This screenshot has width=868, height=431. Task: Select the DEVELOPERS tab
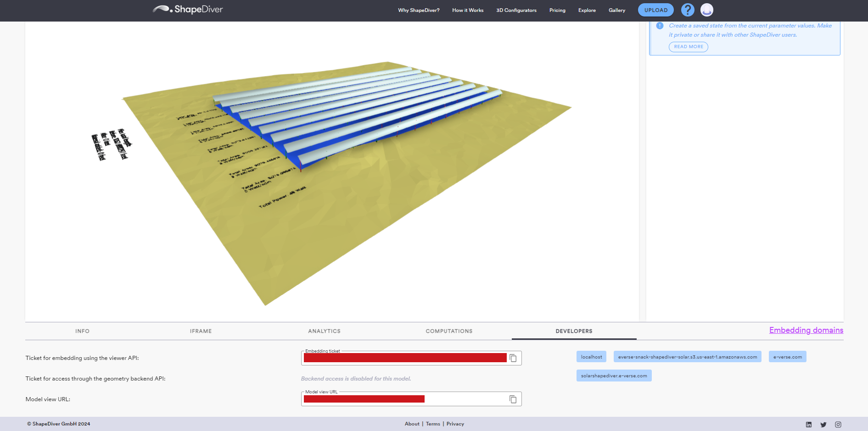point(574,331)
